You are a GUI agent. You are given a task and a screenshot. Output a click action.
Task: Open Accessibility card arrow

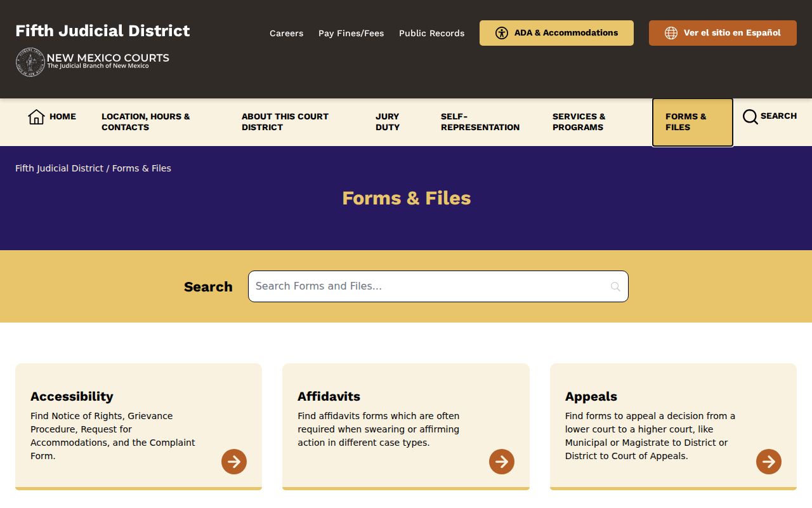tap(234, 462)
